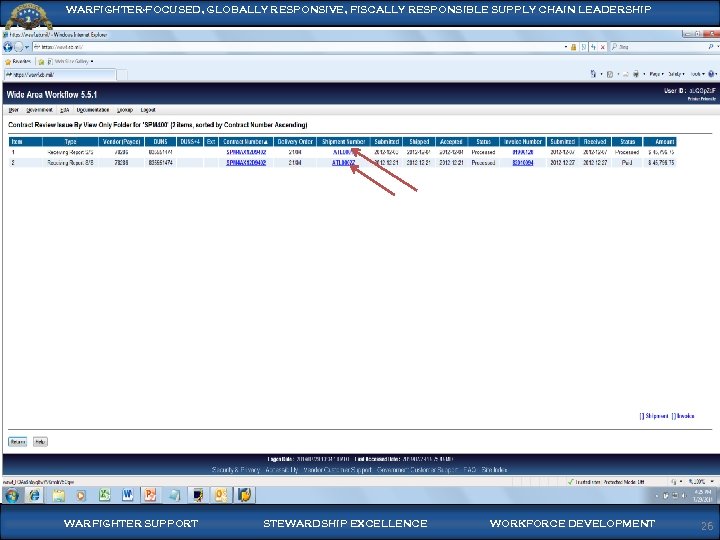Open a new blank browser tab

pos(122,75)
